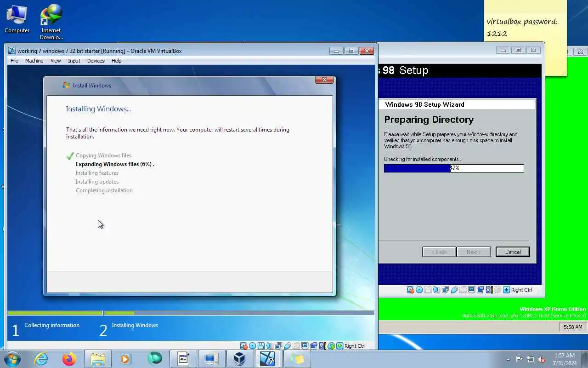Open Windows Media Player from taskbar
This screenshot has width=588, height=368.
[x=125, y=359]
